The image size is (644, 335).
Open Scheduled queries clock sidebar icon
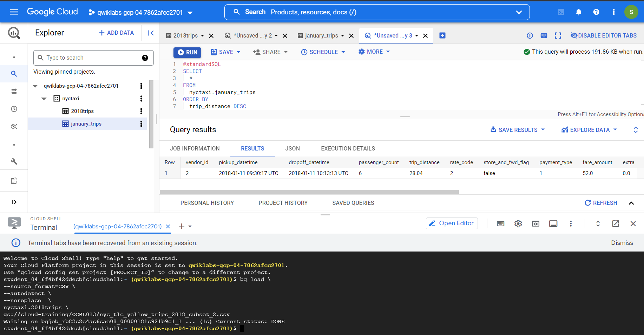coord(14,109)
